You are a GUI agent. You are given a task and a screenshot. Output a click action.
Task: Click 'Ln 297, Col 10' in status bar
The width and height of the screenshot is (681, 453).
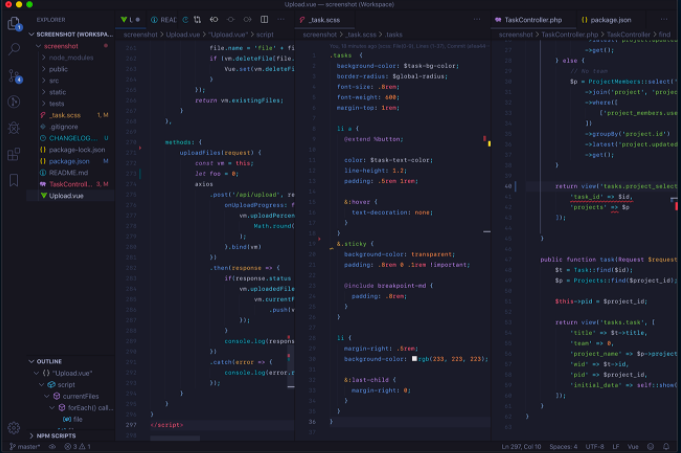pyautogui.click(x=521, y=446)
